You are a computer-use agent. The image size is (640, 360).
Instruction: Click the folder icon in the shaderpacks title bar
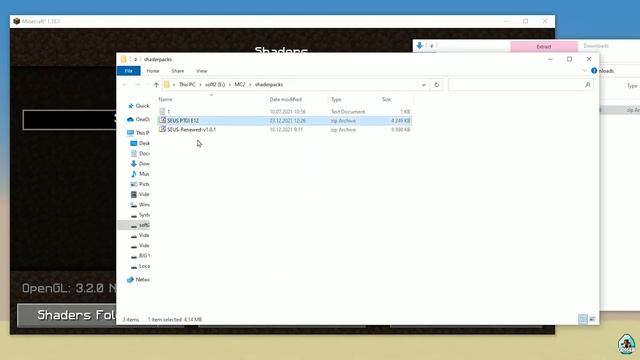tap(124, 59)
